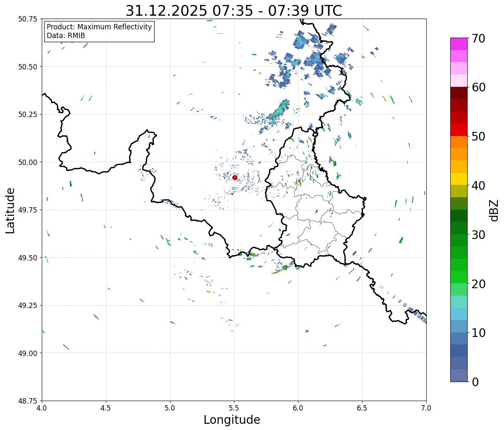Click the colorbar tick label '50'
Viewport: 504px width, 430px height.
(x=478, y=136)
